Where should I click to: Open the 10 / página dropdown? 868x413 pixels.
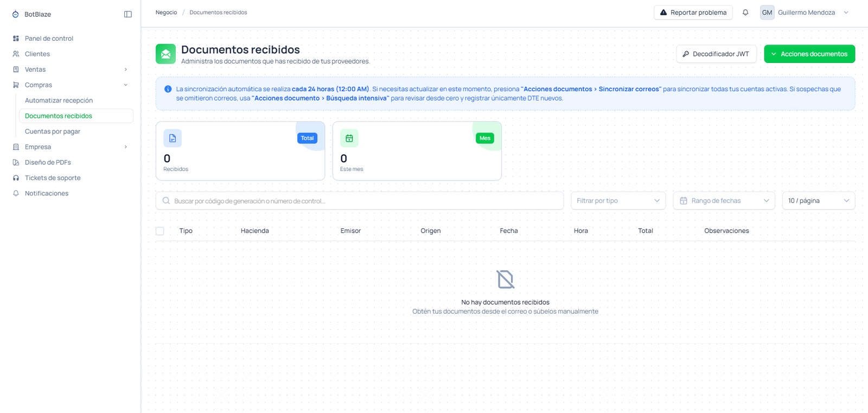tap(819, 201)
